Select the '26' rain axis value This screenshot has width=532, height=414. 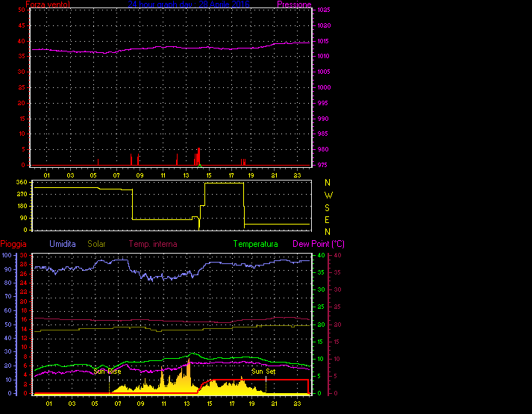(x=24, y=274)
